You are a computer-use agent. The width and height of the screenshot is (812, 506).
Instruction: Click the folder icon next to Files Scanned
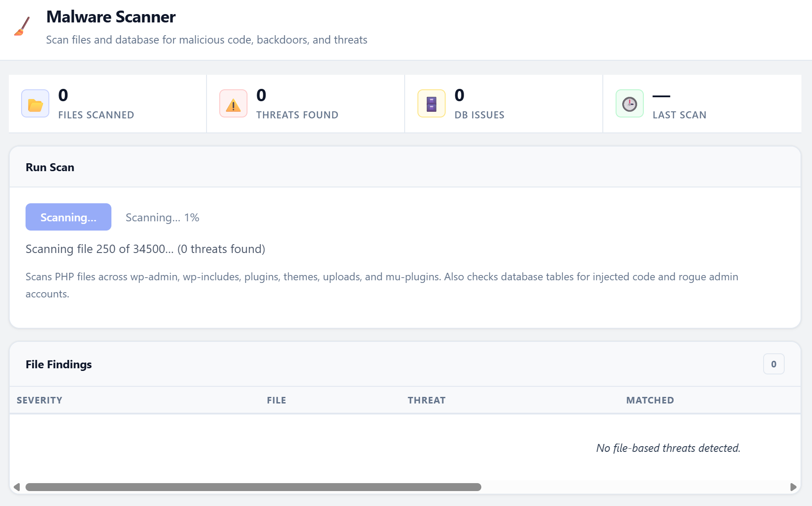[35, 104]
